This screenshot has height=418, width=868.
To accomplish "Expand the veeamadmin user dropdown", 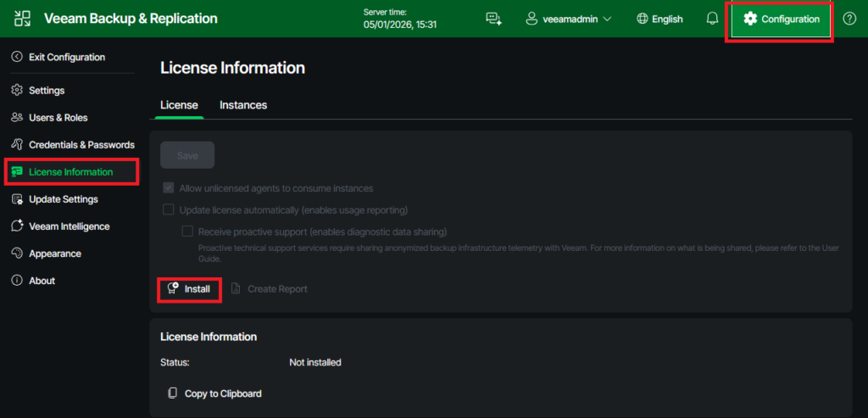I will (569, 19).
